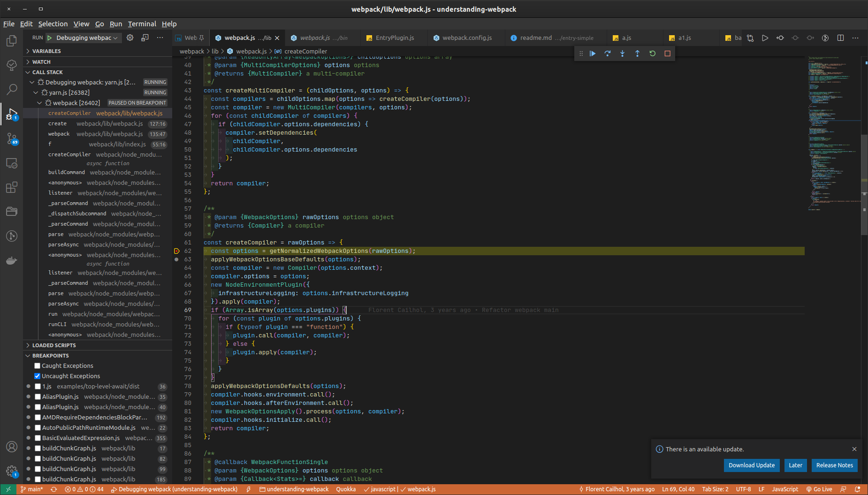Screen dimensions: 868x495
Task: Open the Docker view in the activity bar
Action: point(11,261)
